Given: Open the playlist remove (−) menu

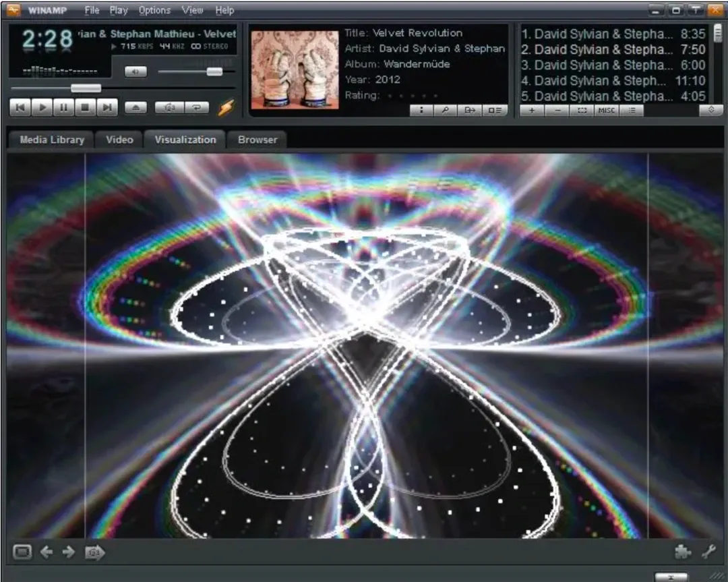Looking at the screenshot, I should pyautogui.click(x=557, y=111).
